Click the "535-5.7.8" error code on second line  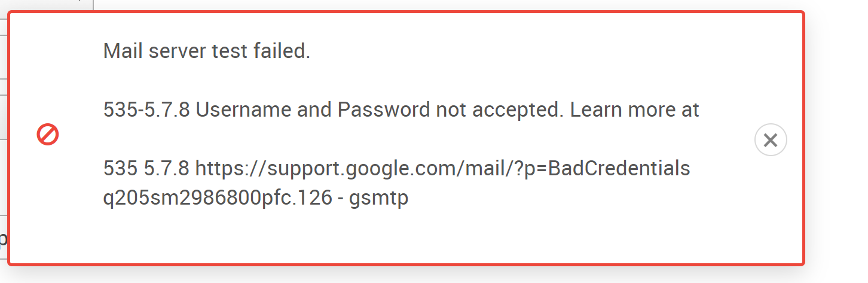[x=147, y=110]
